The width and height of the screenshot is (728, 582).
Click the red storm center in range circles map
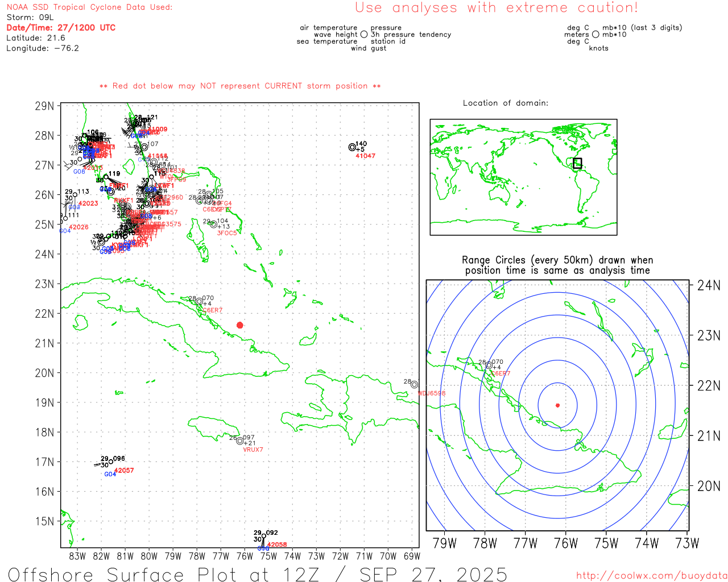[x=557, y=405]
